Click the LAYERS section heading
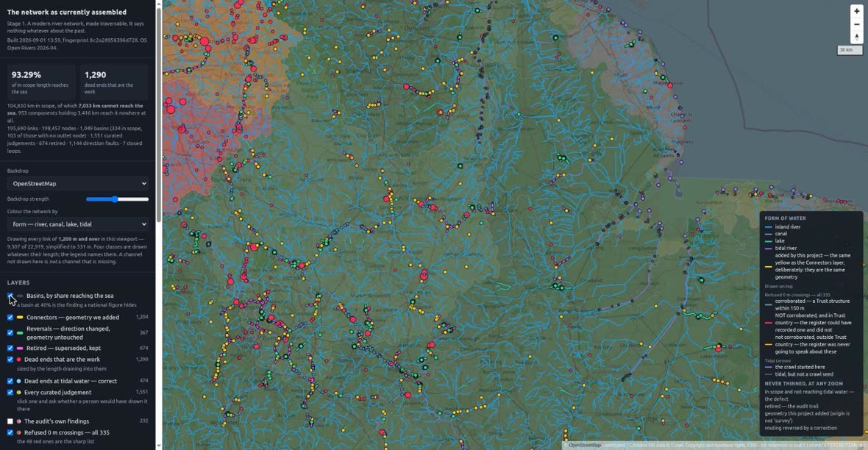The height and width of the screenshot is (450, 868). pos(18,282)
